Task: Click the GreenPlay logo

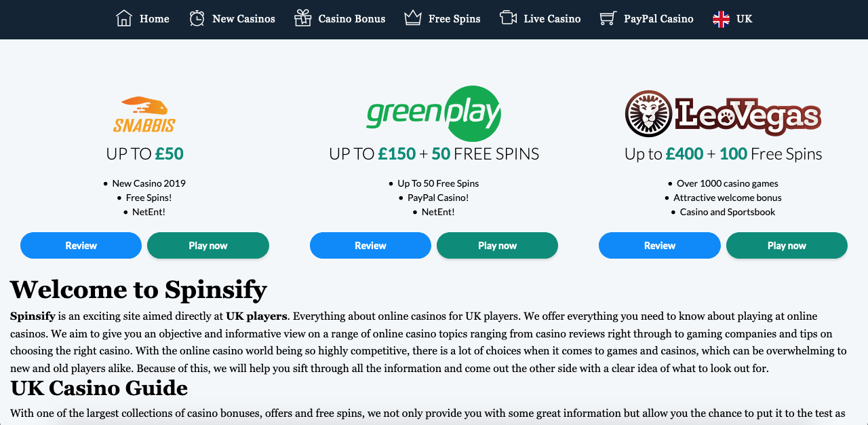Action: (x=434, y=114)
